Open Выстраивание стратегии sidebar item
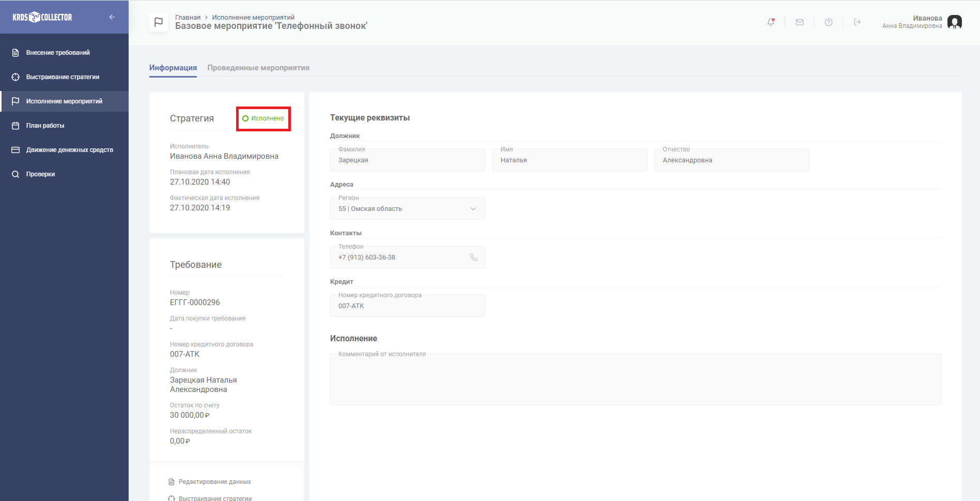 point(63,77)
